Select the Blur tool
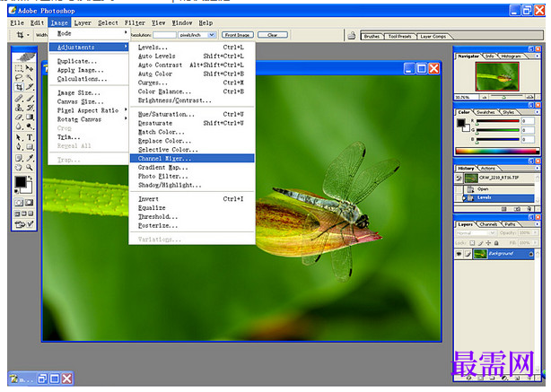This screenshot has width=551, height=392. pos(19,126)
